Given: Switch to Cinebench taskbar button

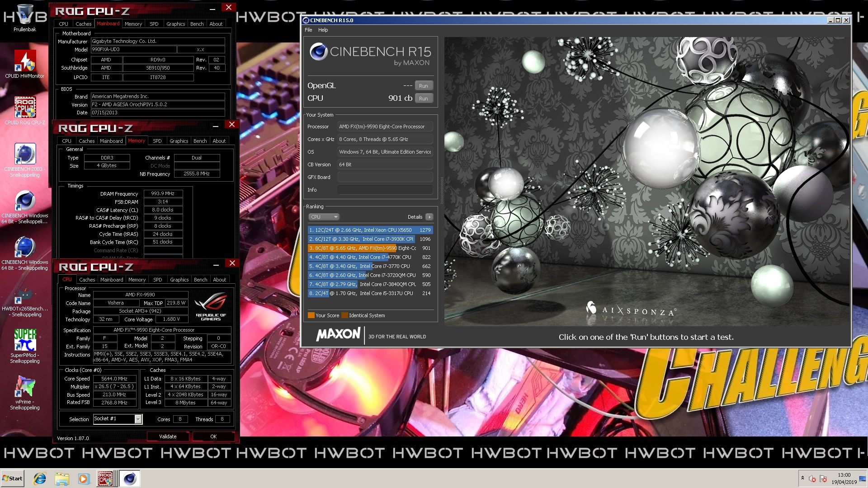Looking at the screenshot, I should coord(130,479).
